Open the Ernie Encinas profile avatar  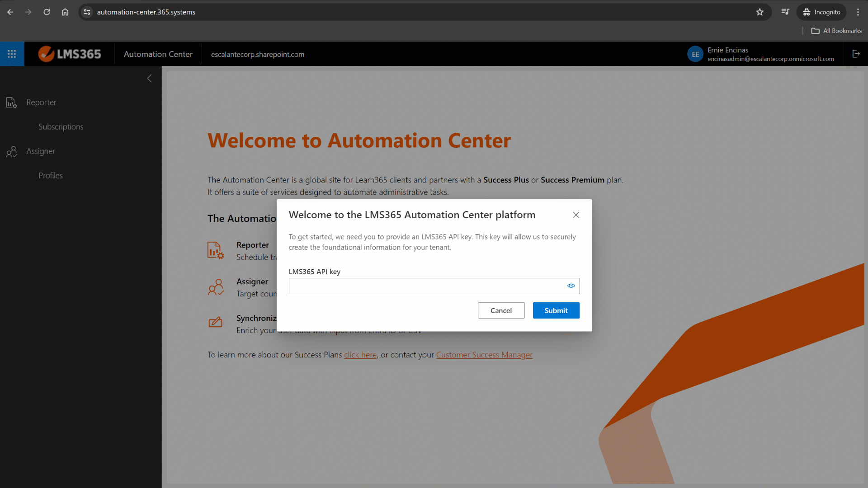(x=695, y=54)
